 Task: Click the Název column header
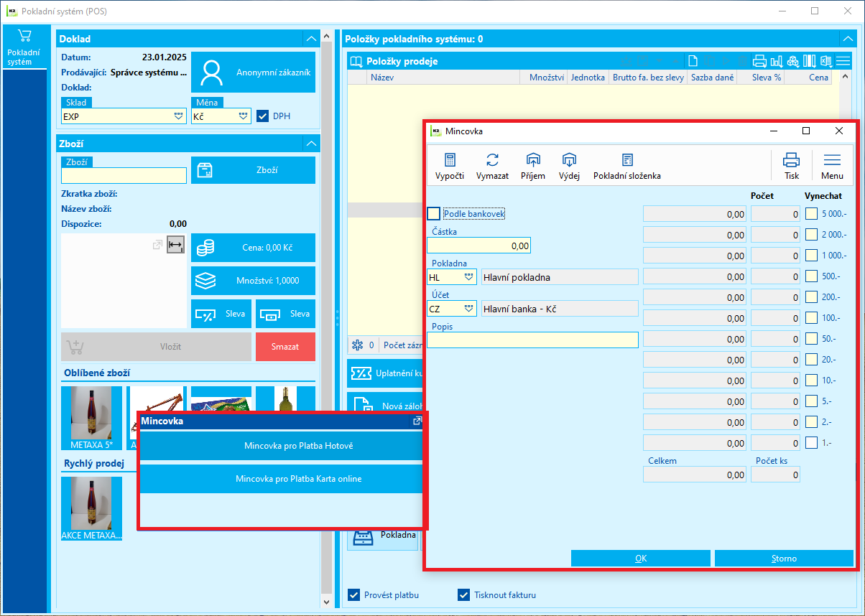click(x=443, y=78)
